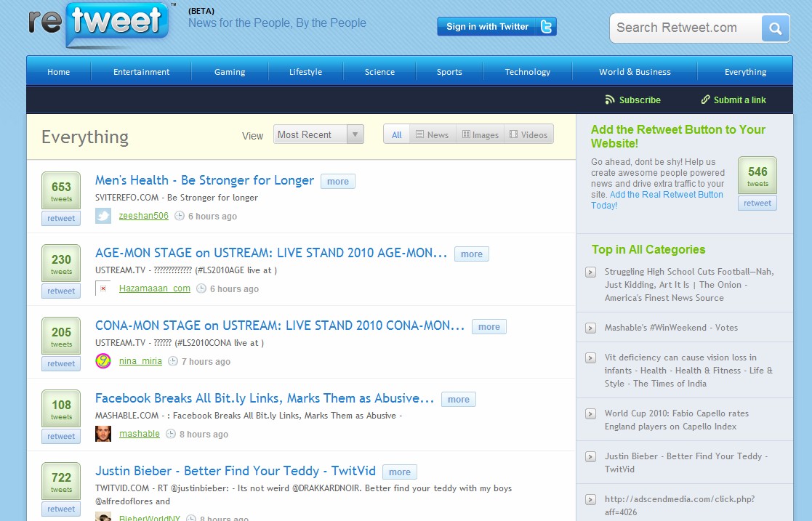Click more next to Justin Bieber headline
This screenshot has width=812, height=521.
pyautogui.click(x=399, y=472)
